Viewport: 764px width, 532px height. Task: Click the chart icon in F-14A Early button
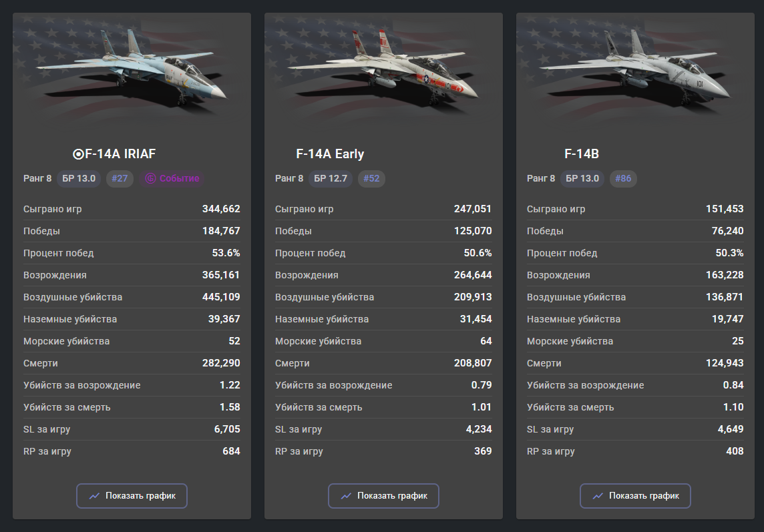[346, 496]
